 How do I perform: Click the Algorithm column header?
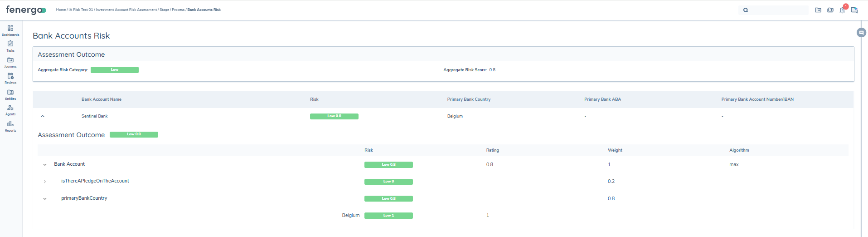[x=739, y=150]
